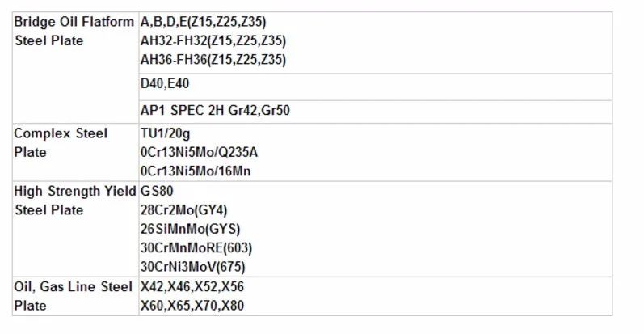Click the AH32-FH32(Z15,Z25,Z35) entry

[213, 40]
